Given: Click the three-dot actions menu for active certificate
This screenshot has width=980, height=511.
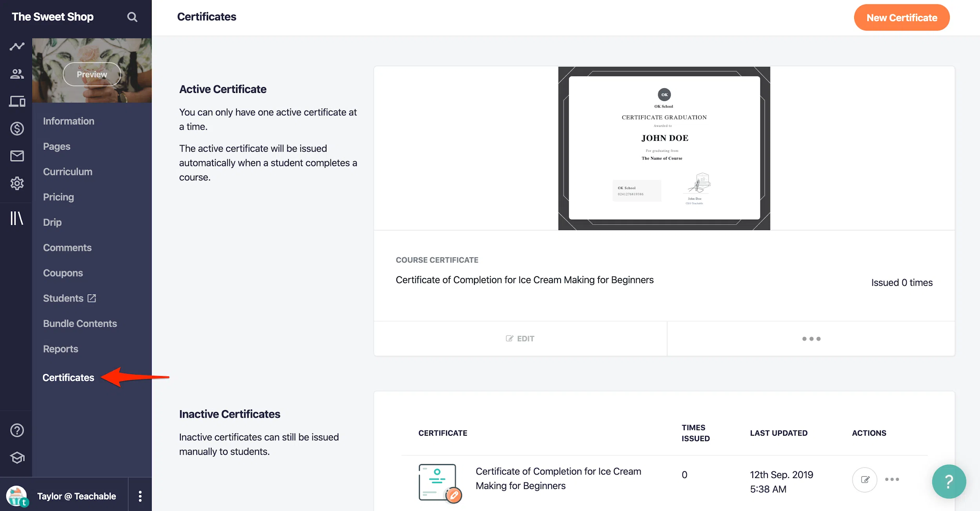Looking at the screenshot, I should [811, 338].
